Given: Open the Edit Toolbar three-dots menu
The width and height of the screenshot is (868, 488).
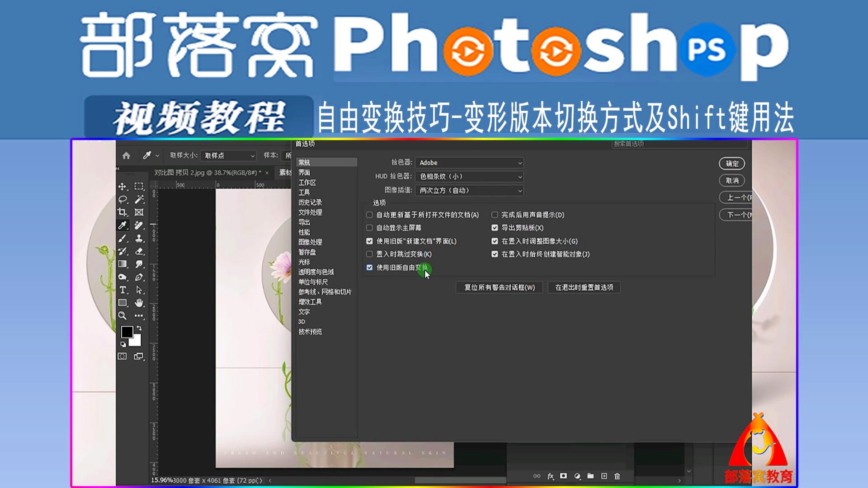Looking at the screenshot, I should click(x=139, y=316).
